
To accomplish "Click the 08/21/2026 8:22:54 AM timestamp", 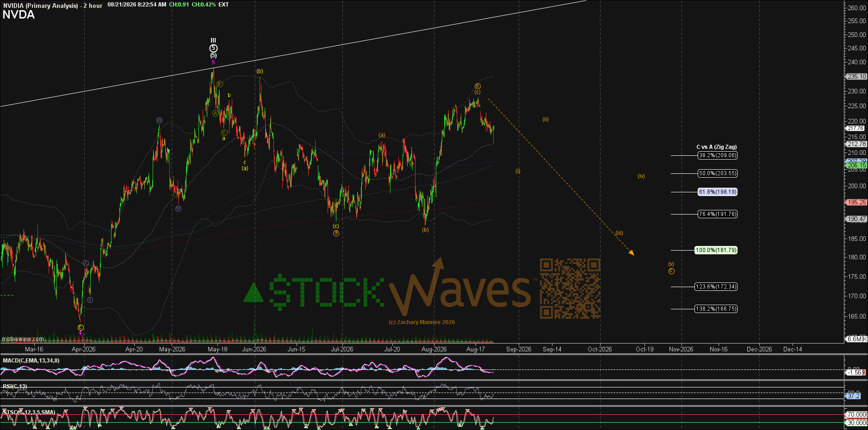I will (x=137, y=5).
